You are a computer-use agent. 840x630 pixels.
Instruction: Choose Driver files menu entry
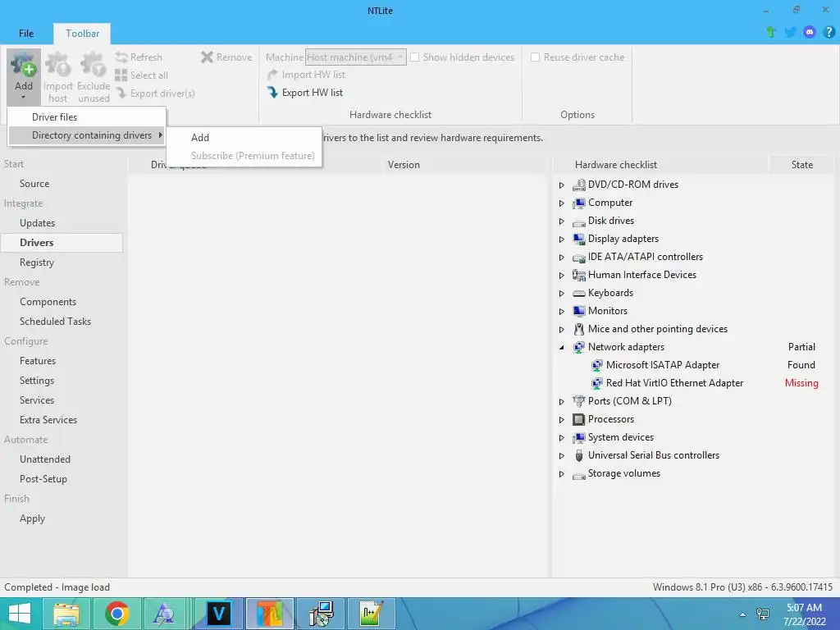pyautogui.click(x=87, y=116)
